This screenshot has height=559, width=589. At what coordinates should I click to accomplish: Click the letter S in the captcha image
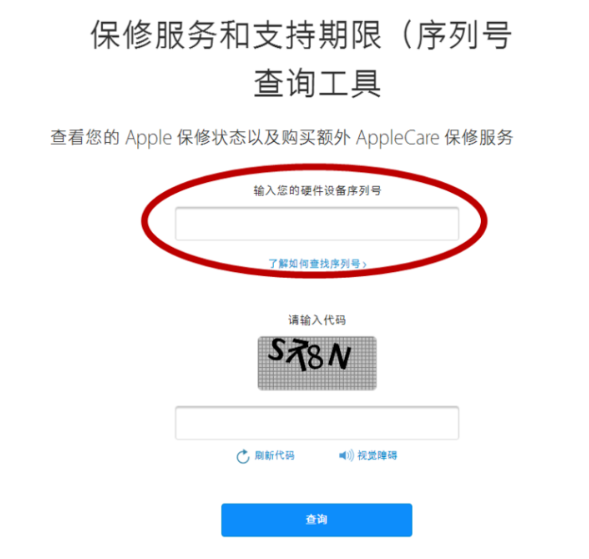tap(277, 350)
